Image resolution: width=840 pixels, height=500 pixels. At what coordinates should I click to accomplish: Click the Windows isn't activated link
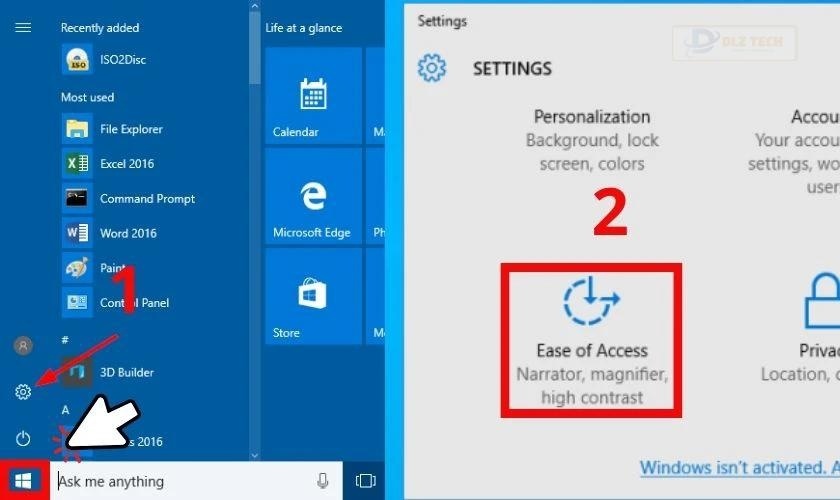pos(739,467)
